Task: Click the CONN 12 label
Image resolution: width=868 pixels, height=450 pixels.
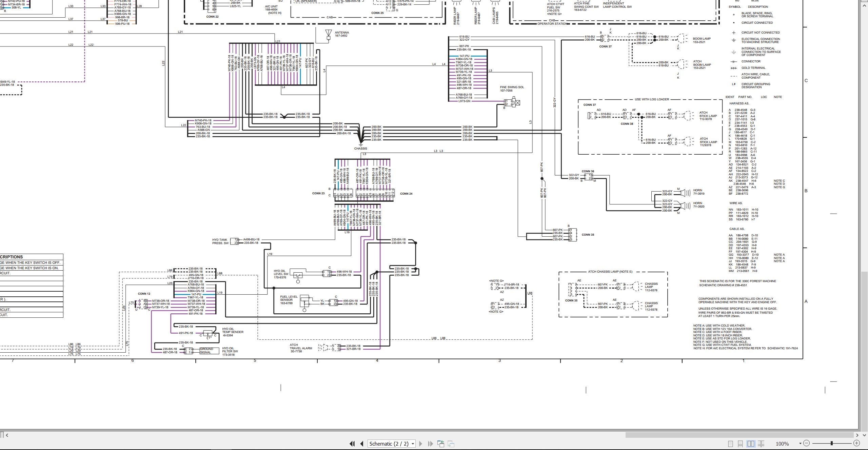Action: coord(144,294)
